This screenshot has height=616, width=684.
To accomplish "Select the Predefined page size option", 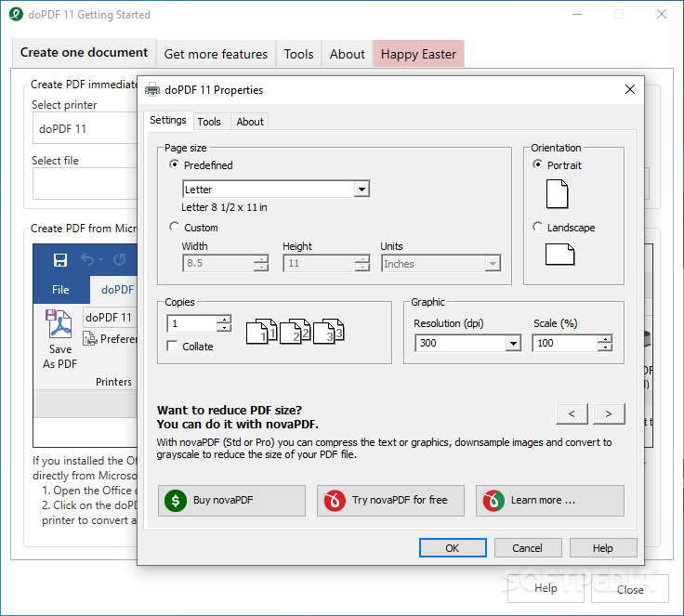I will tap(174, 164).
